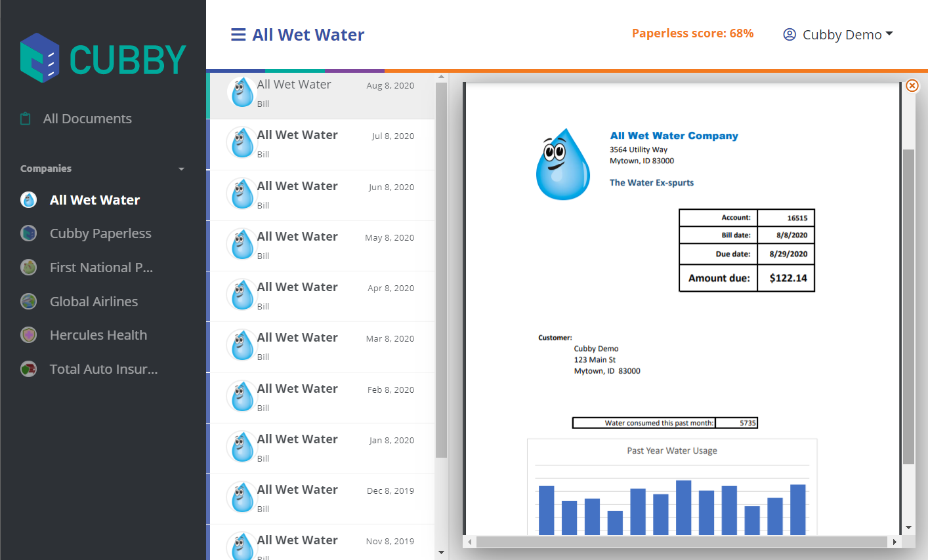The image size is (928, 560).
Task: Open the bill dated Apr 8, 2020
Action: 322,296
